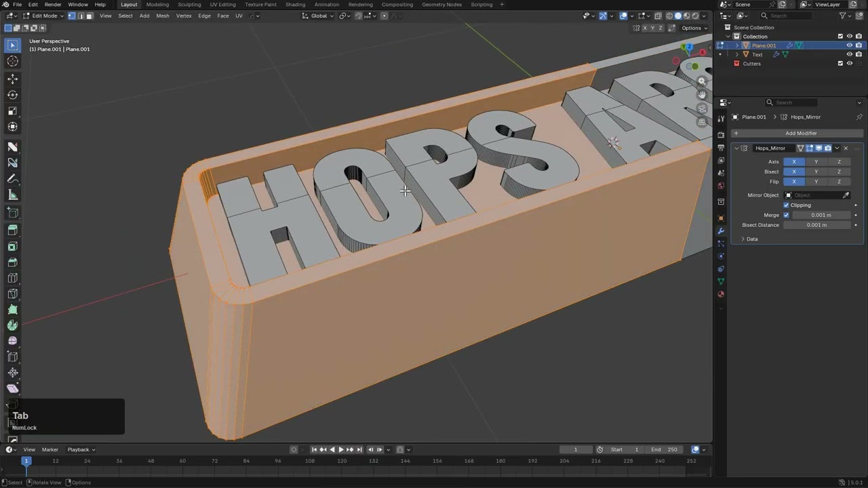The height and width of the screenshot is (488, 868).
Task: Pick the Annotate pen tool
Action: pyautogui.click(x=12, y=179)
